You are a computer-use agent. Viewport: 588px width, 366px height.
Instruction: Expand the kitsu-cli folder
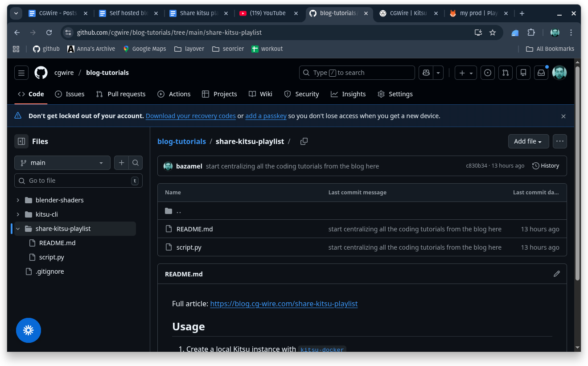coord(18,214)
